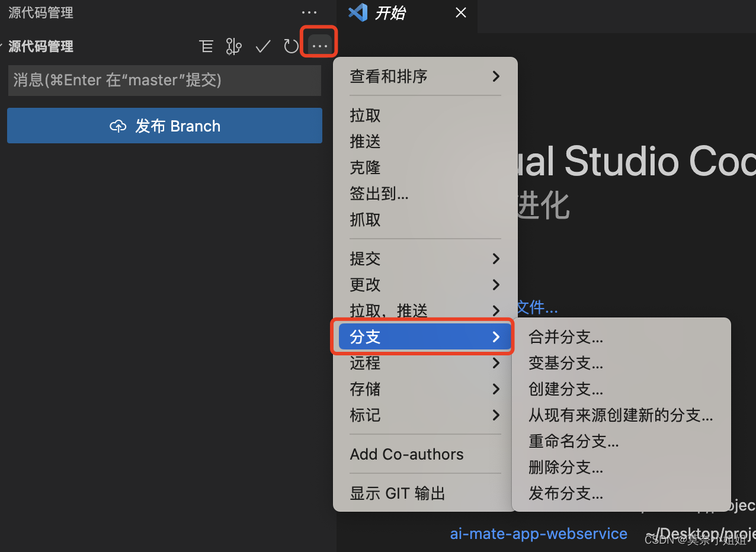Close the 开始 tab
Viewport: 756px width, 552px height.
tap(461, 13)
